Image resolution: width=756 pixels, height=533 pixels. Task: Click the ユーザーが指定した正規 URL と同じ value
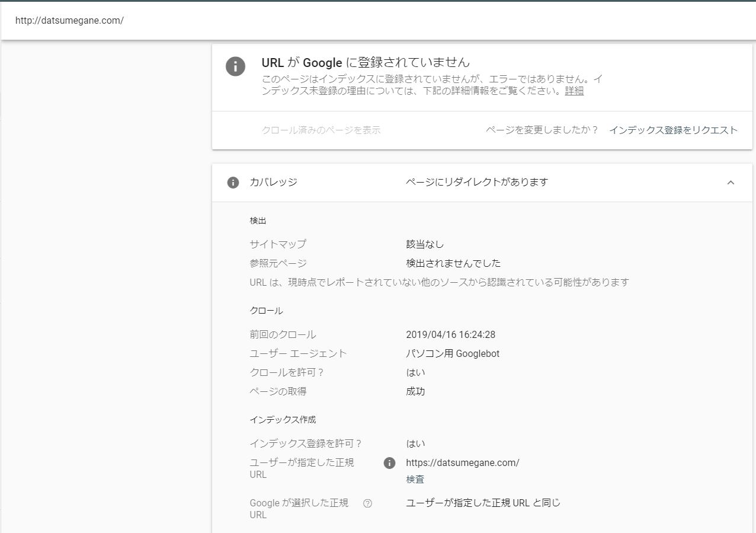click(483, 503)
